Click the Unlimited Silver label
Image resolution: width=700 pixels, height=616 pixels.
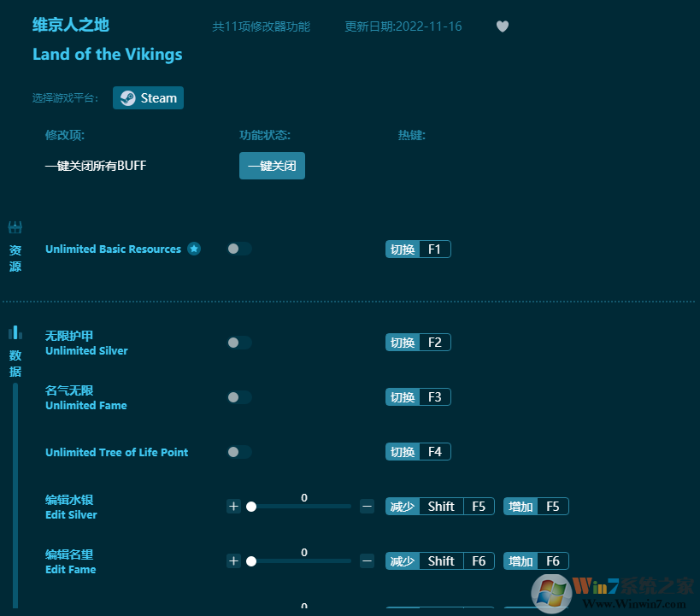[86, 351]
